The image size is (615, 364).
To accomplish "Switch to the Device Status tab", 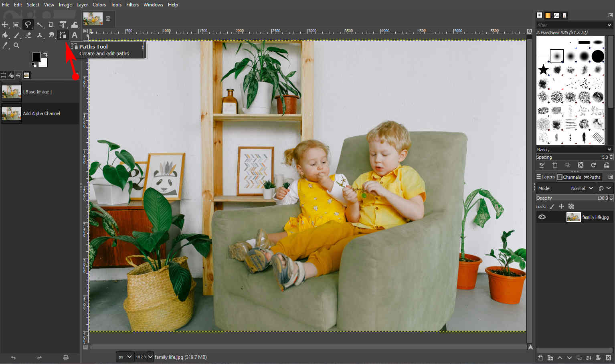I will (11, 75).
